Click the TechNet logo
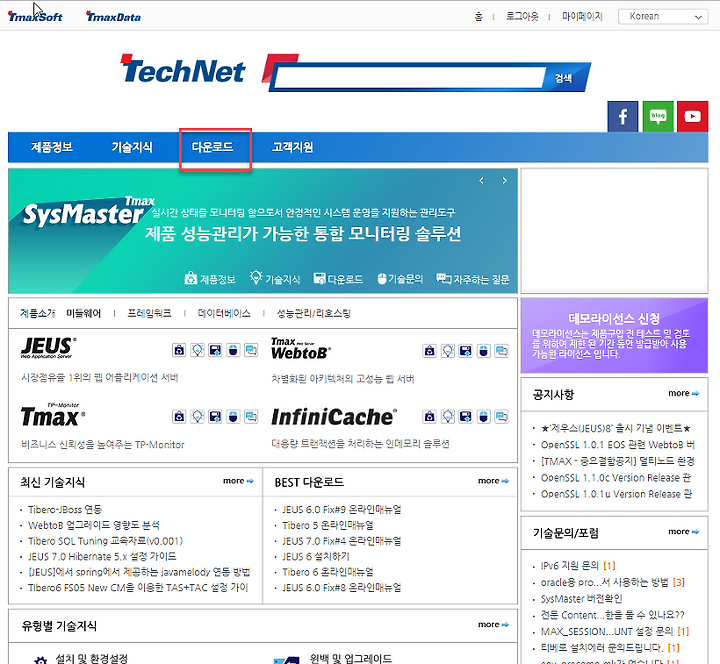This screenshot has width=720, height=664. pos(183,70)
